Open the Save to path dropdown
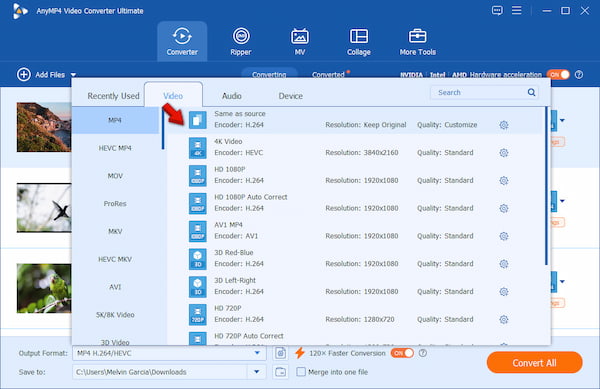Image resolution: width=600 pixels, height=389 pixels. click(257, 372)
